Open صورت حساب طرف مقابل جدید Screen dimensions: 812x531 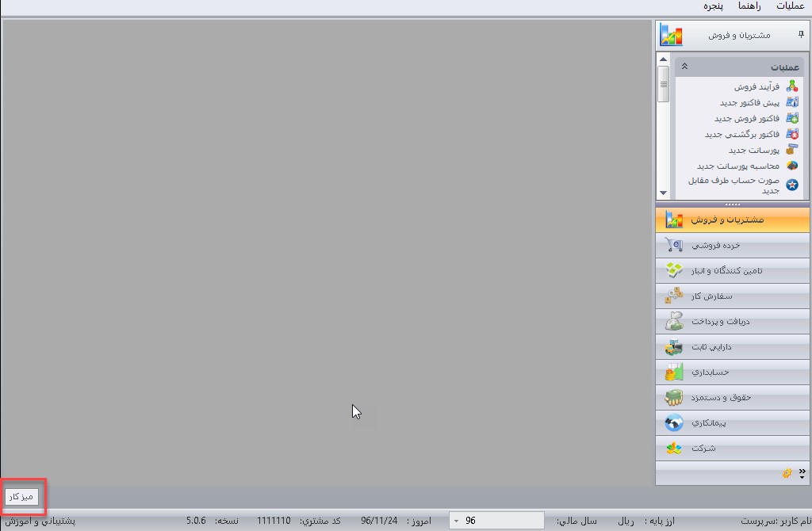point(791,185)
